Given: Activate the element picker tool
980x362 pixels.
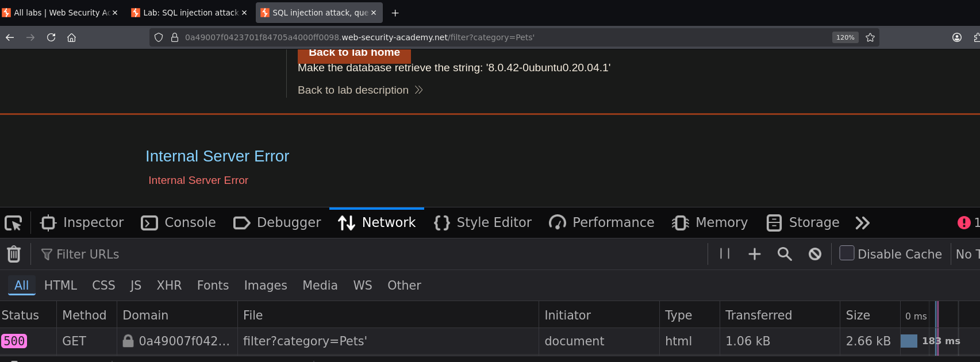Looking at the screenshot, I should (13, 223).
